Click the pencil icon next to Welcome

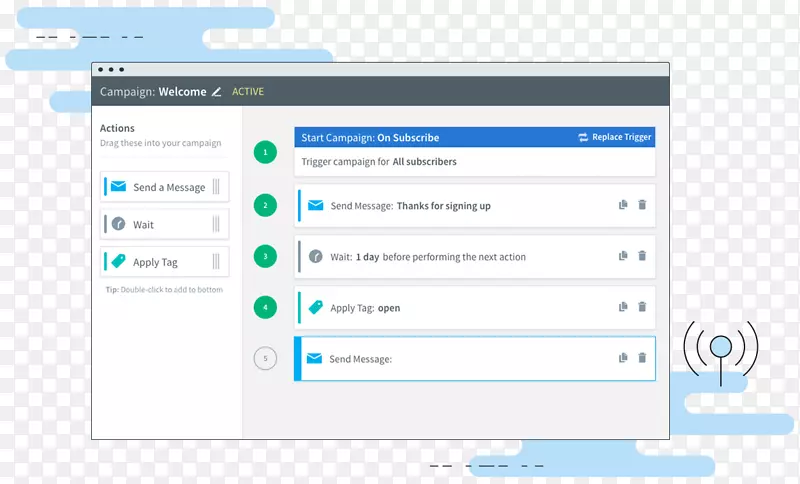pos(217,92)
